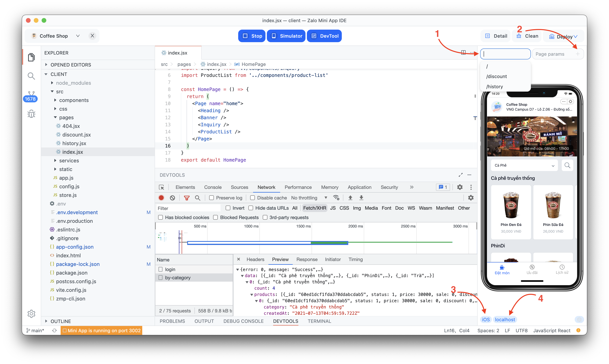Show more DevTools tabs chevron

point(411,187)
